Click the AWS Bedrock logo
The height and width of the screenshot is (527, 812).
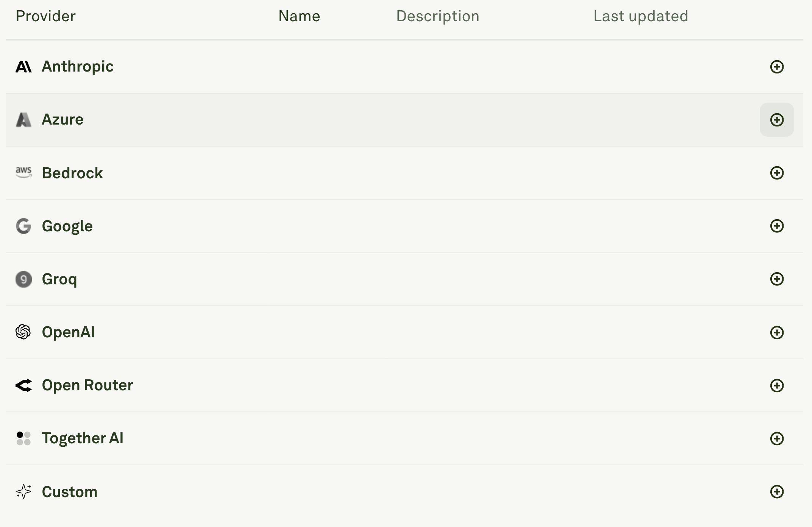point(24,173)
